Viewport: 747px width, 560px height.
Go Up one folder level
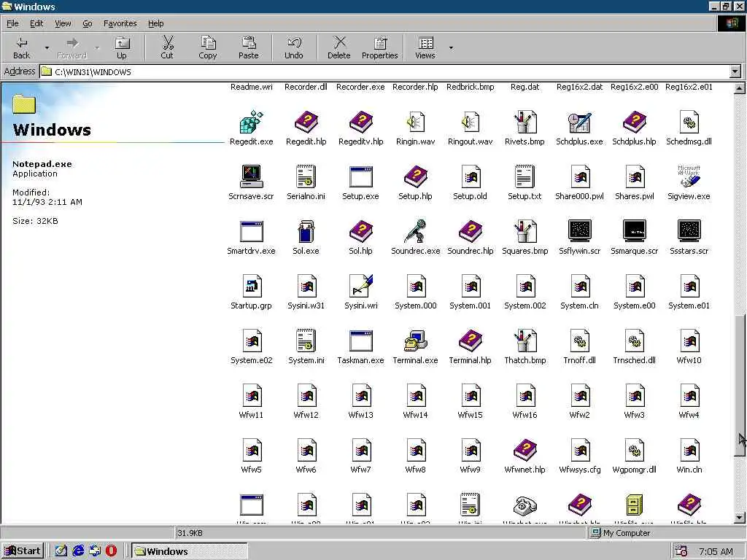tap(122, 47)
